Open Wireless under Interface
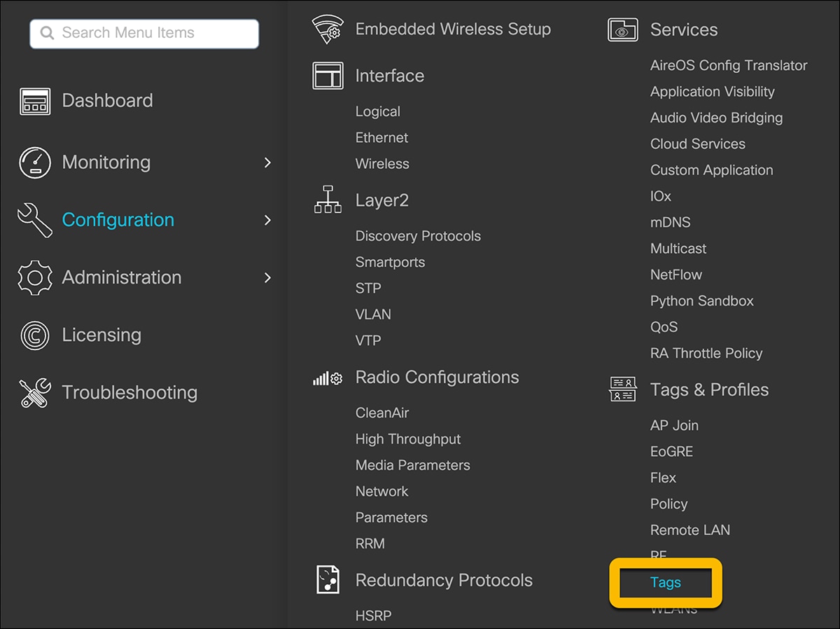The width and height of the screenshot is (840, 629). (x=382, y=164)
